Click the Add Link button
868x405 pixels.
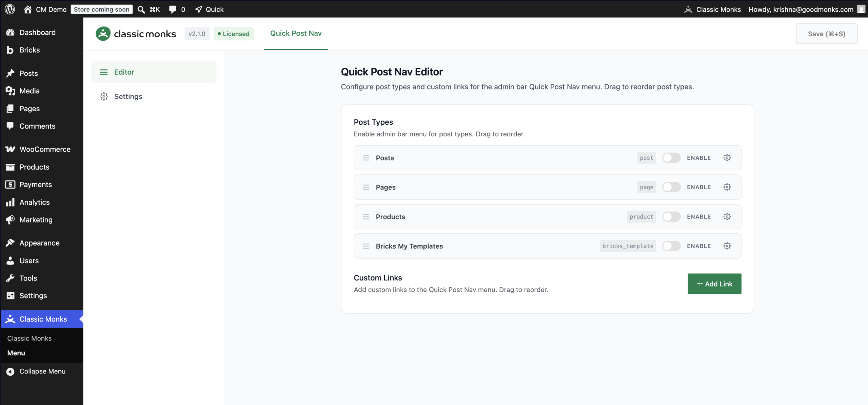pyautogui.click(x=714, y=284)
